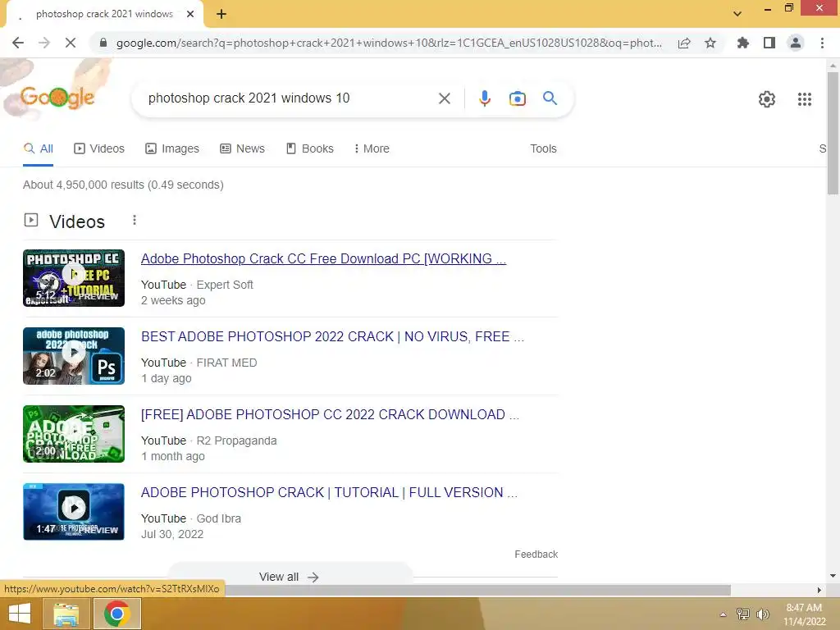840x630 pixels.
Task: Open BEST ADOBE PHOTOSHOP 2022 CRACK link
Action: [x=332, y=336]
